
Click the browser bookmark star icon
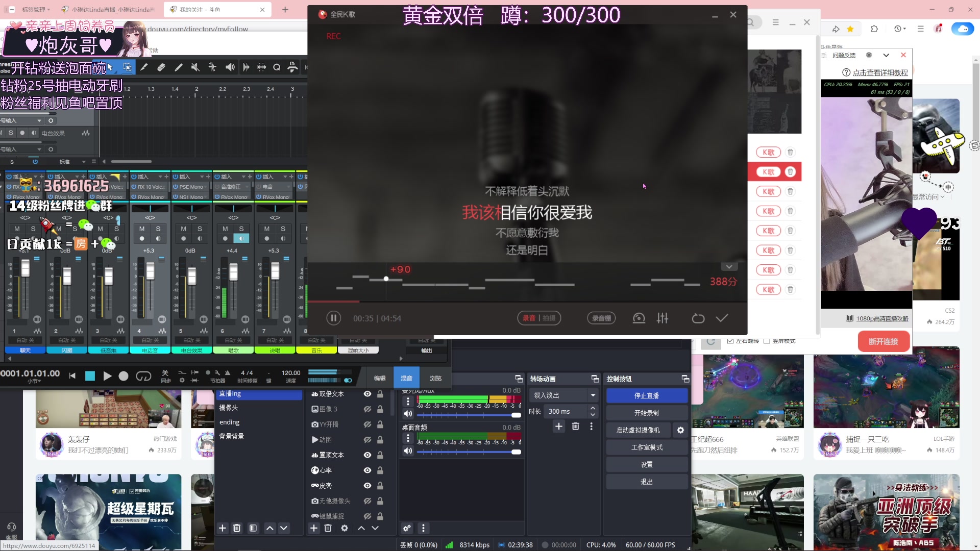click(x=850, y=29)
